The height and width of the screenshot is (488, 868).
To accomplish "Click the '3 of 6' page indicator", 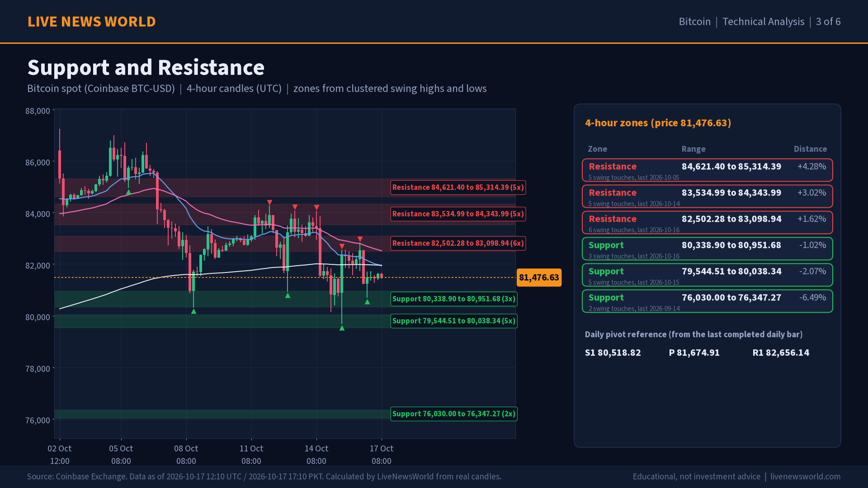I will pyautogui.click(x=828, y=22).
